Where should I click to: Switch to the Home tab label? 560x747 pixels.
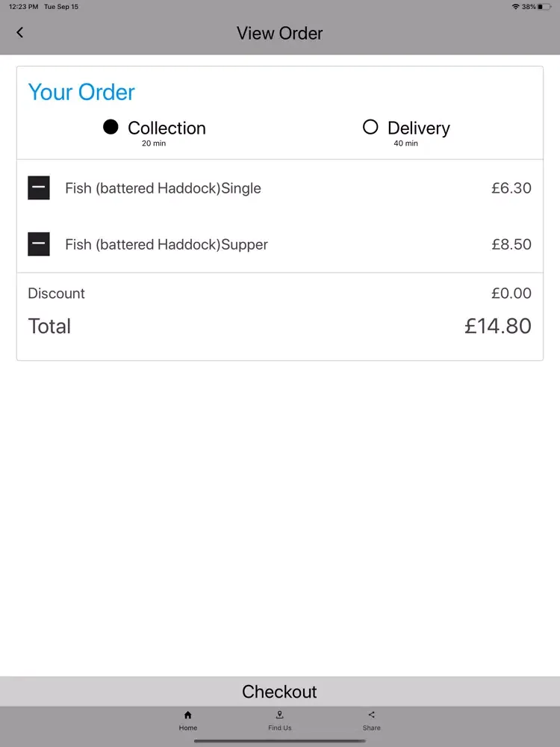click(x=187, y=728)
